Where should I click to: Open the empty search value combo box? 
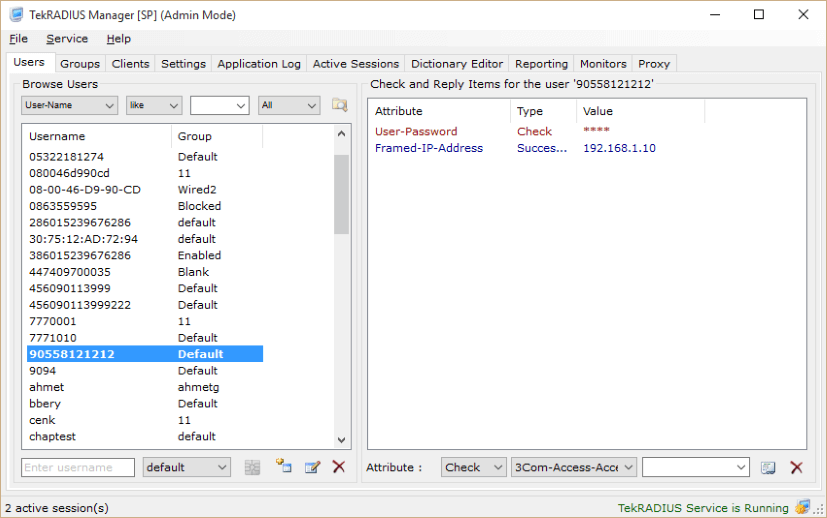pos(219,105)
